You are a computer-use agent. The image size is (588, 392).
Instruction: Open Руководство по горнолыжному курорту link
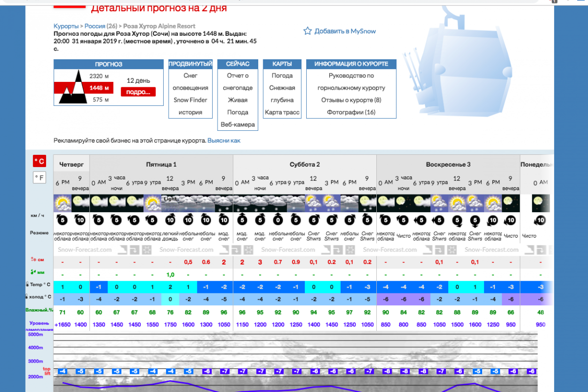(x=351, y=82)
